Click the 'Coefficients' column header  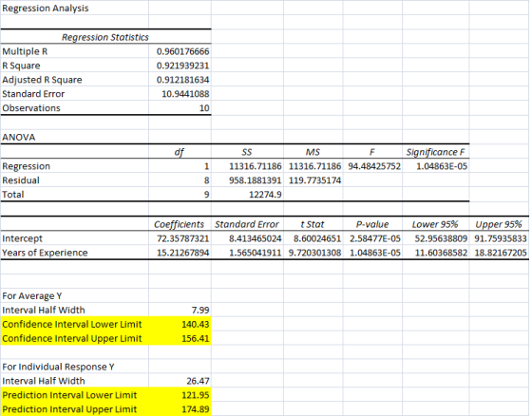[x=179, y=224]
